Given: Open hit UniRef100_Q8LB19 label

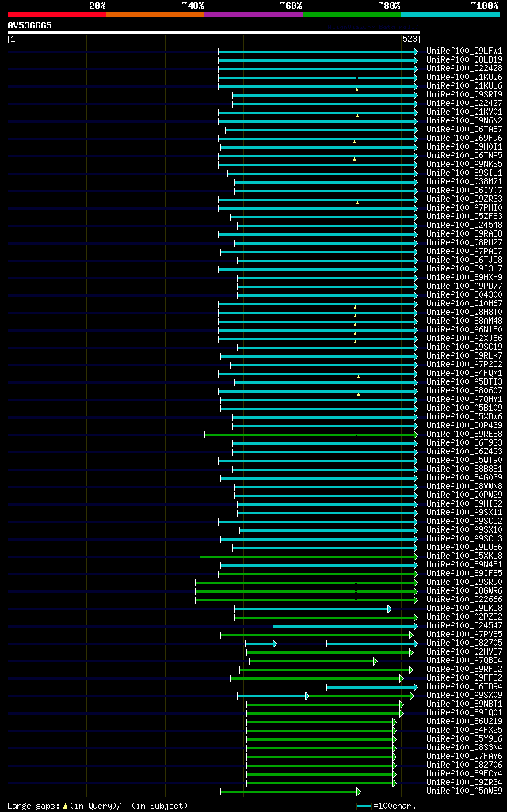Looking at the screenshot, I should [464, 60].
